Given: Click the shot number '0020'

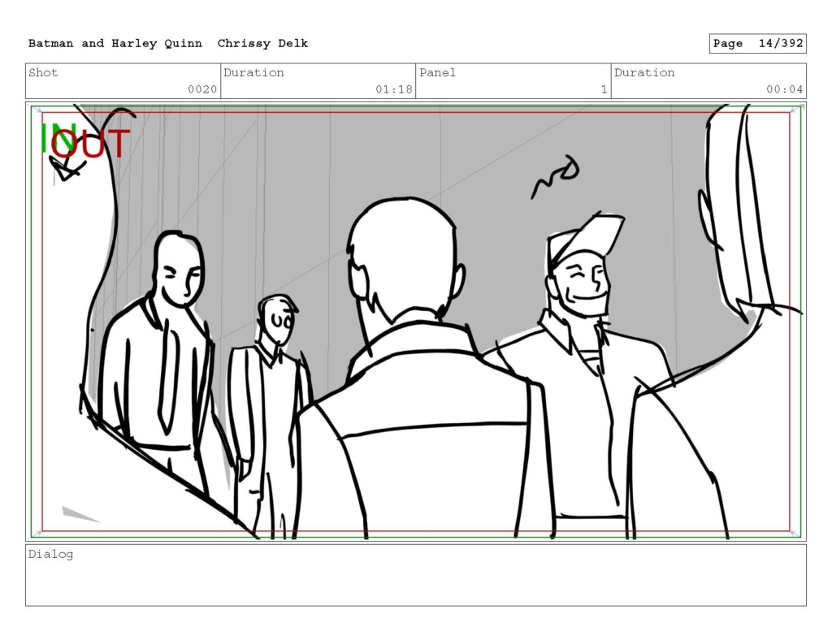Looking at the screenshot, I should [x=202, y=89].
